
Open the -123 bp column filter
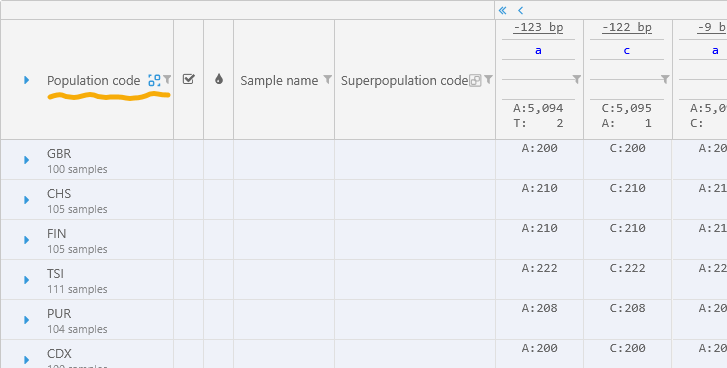(x=577, y=79)
